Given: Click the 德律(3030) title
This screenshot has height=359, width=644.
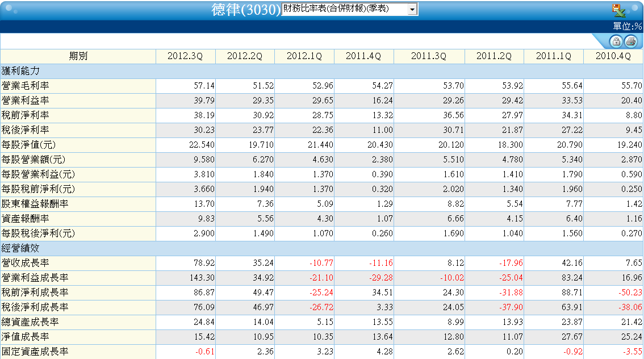Looking at the screenshot, I should coord(246,10).
